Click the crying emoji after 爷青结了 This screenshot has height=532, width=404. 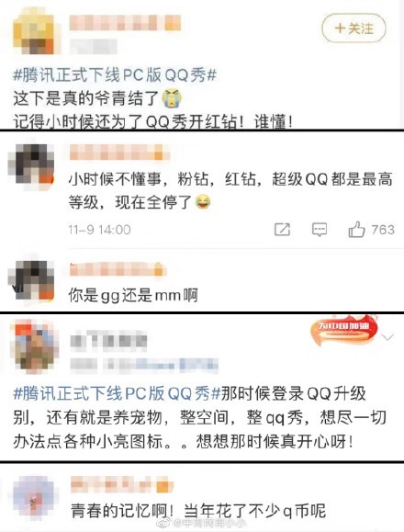(172, 98)
